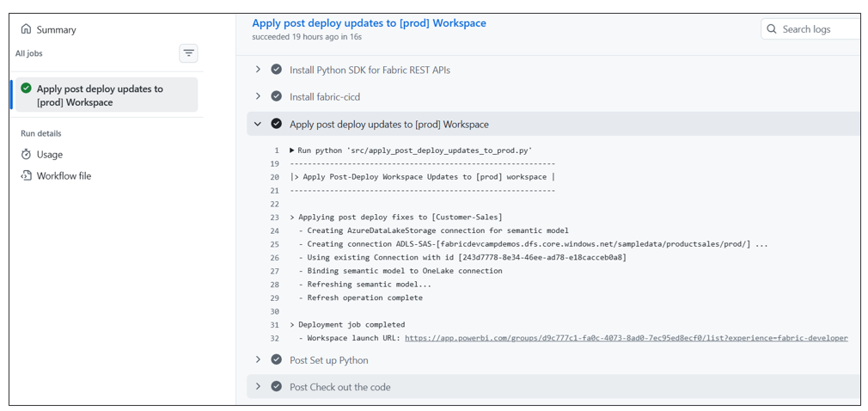868x411 pixels.
Task: Open the jobs filter button
Action: coord(188,53)
